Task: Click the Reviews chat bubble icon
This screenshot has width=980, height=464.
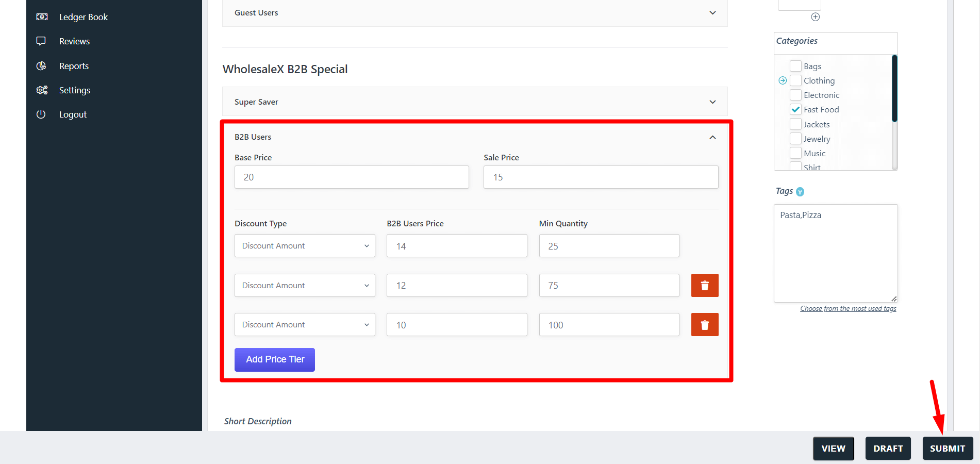Action: [41, 41]
